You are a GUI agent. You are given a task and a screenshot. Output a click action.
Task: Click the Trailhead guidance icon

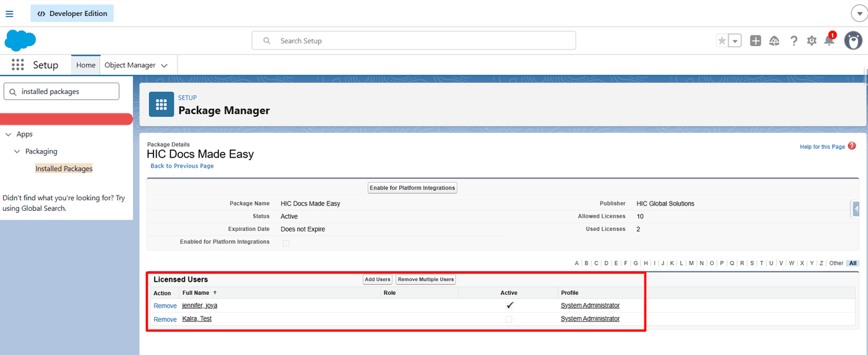click(775, 41)
